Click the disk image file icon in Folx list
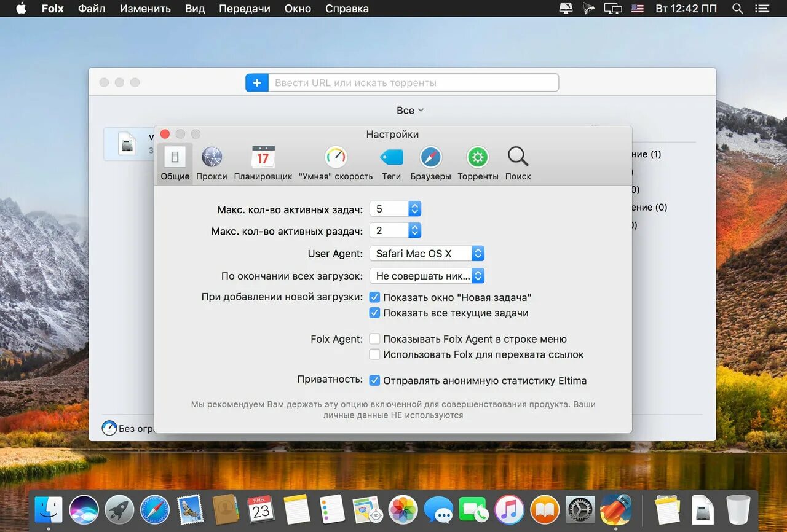The height and width of the screenshot is (532, 787). point(127,144)
